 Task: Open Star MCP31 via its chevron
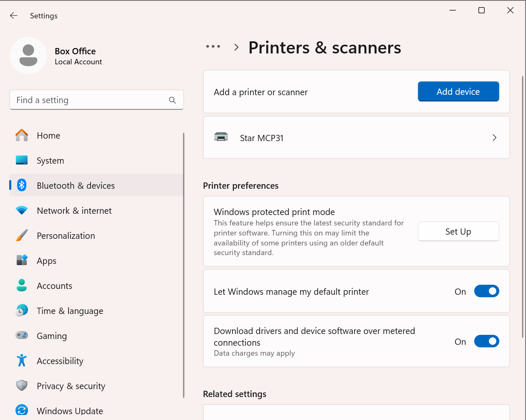tap(494, 138)
